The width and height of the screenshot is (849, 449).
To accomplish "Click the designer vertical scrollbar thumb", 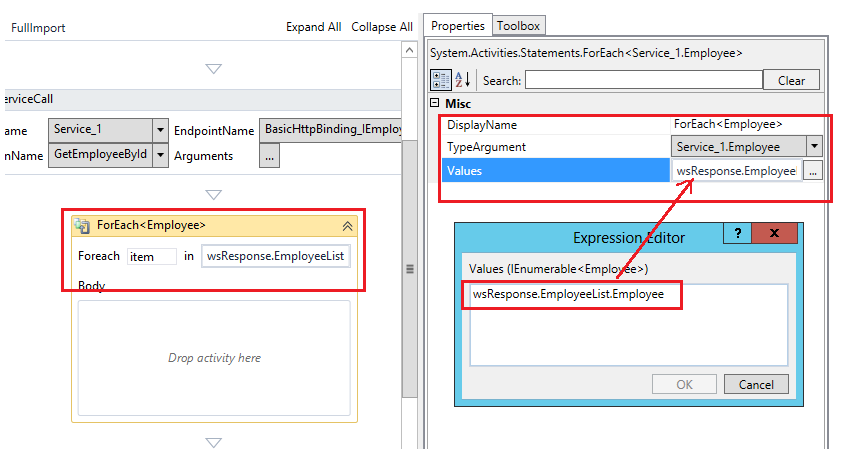I will point(409,269).
